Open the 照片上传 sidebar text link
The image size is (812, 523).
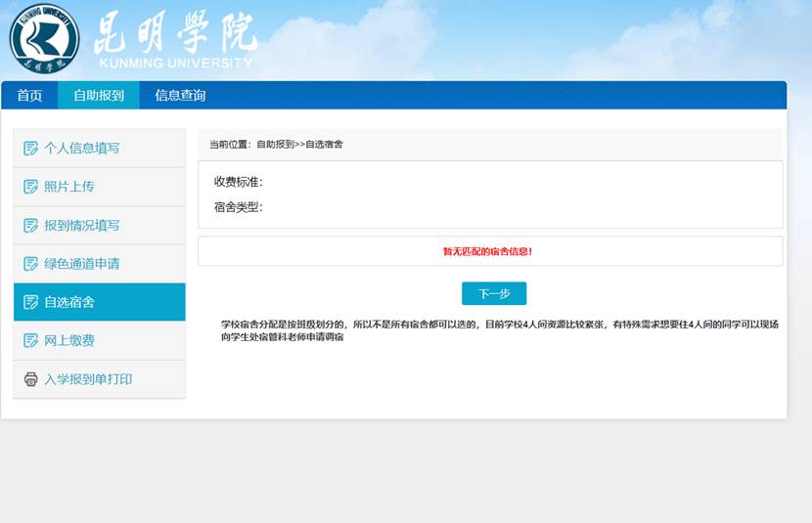pyautogui.click(x=68, y=187)
